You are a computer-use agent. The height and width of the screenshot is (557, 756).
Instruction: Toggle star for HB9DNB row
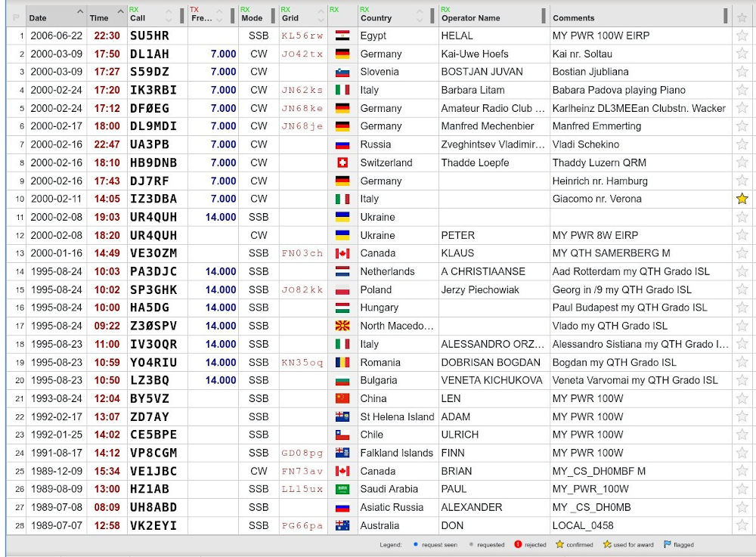(x=742, y=162)
